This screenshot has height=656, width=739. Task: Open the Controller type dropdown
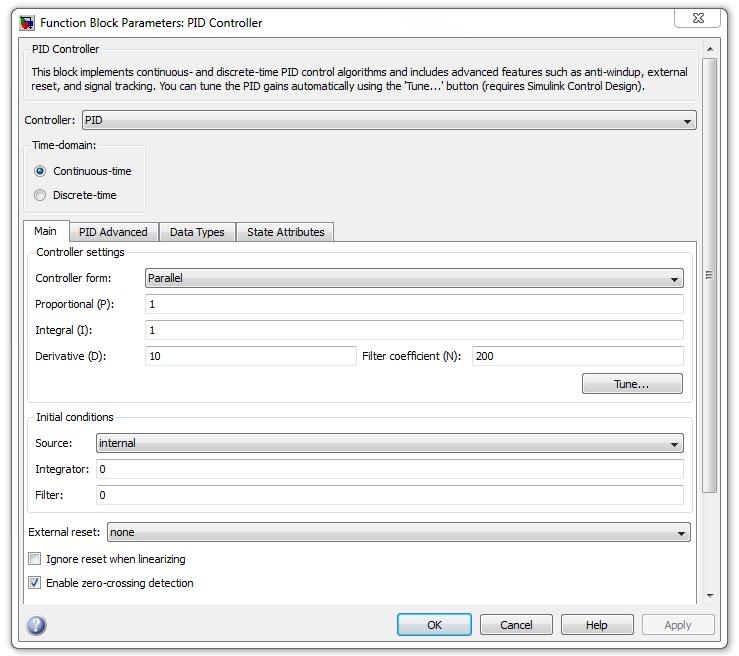point(389,120)
